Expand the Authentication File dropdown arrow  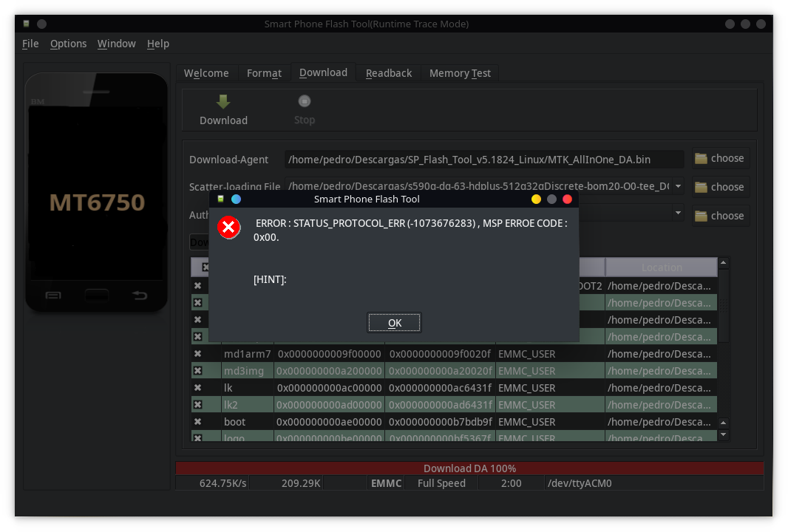tap(678, 213)
